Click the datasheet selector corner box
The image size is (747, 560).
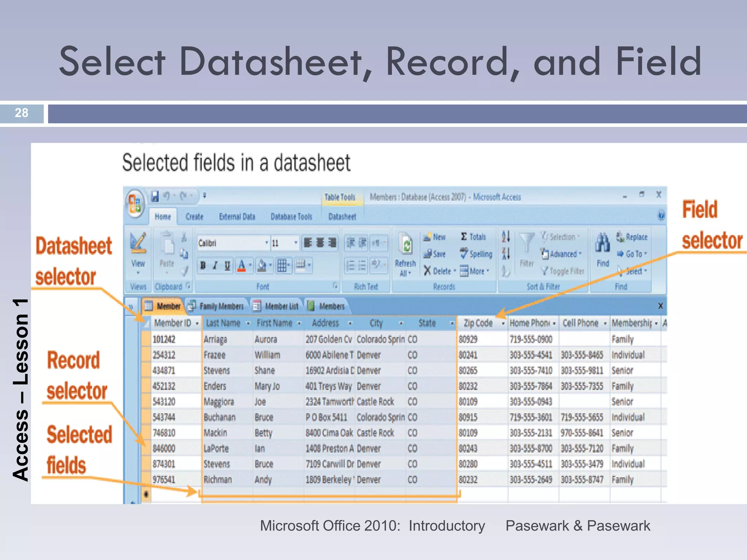tap(146, 323)
